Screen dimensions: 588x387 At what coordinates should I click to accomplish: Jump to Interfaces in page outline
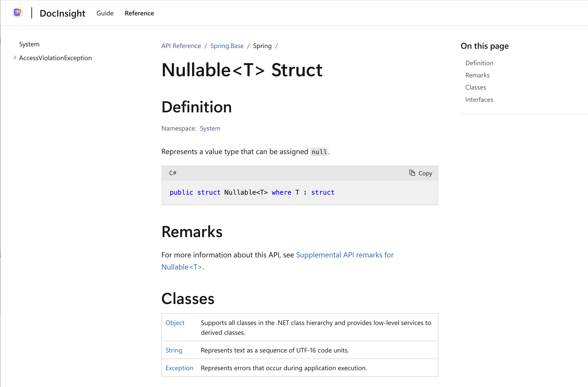pyautogui.click(x=479, y=100)
